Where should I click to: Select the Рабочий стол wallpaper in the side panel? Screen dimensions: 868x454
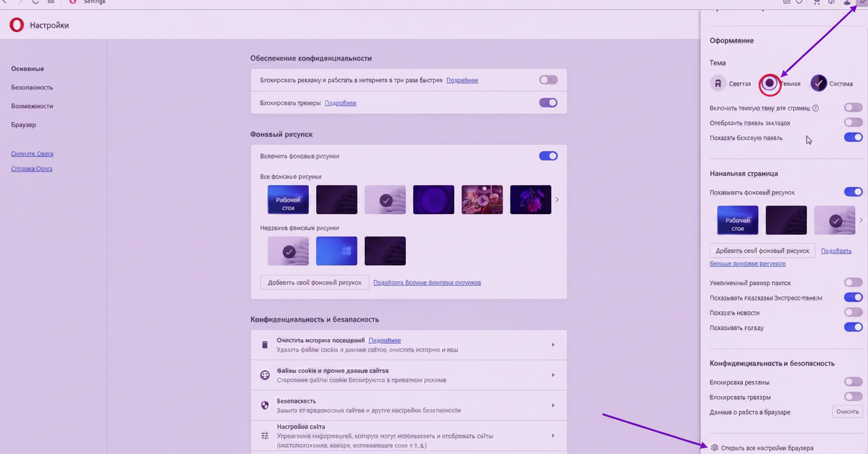(x=738, y=220)
